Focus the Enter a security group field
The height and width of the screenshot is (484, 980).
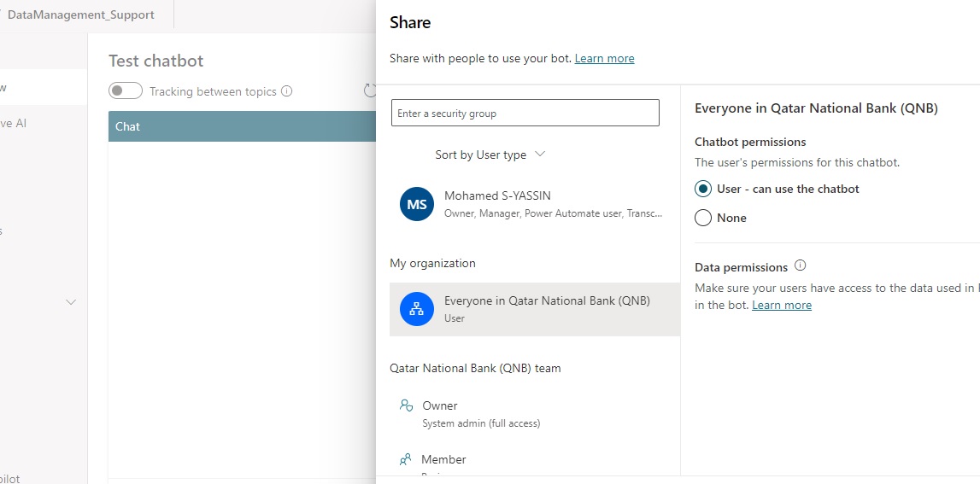click(525, 113)
